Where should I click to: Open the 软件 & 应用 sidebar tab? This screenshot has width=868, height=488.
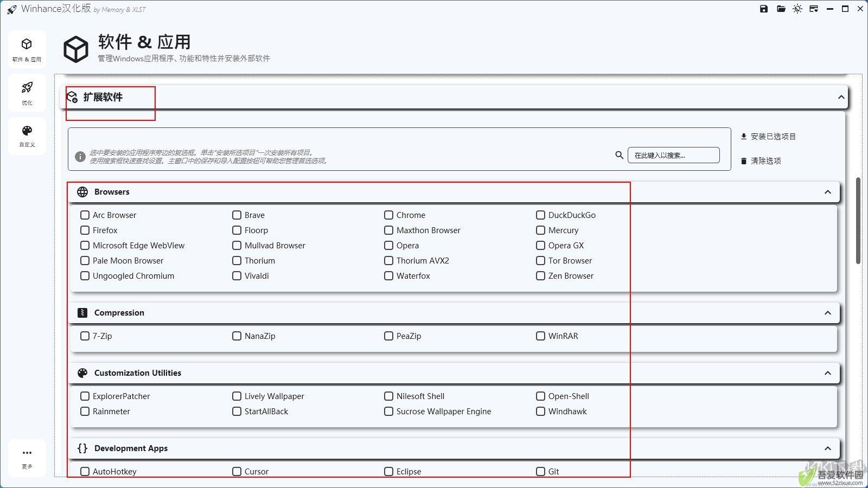pos(27,49)
